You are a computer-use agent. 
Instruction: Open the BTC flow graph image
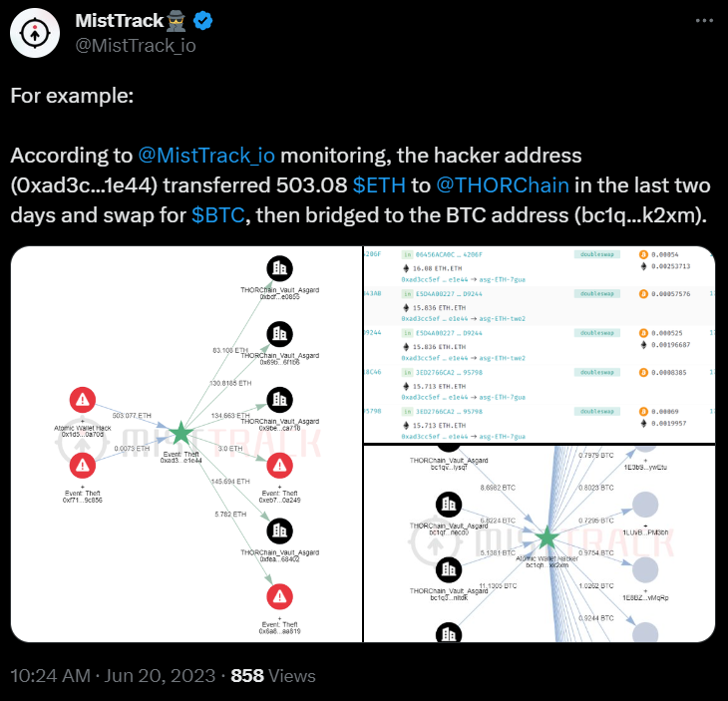[x=540, y=543]
